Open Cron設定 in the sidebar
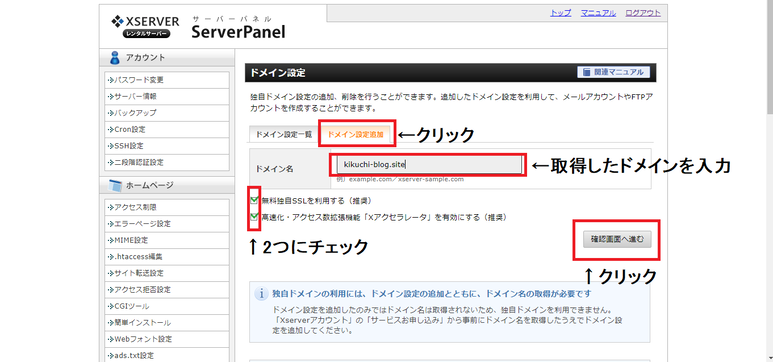This screenshot has height=362, width=773. pyautogui.click(x=167, y=130)
